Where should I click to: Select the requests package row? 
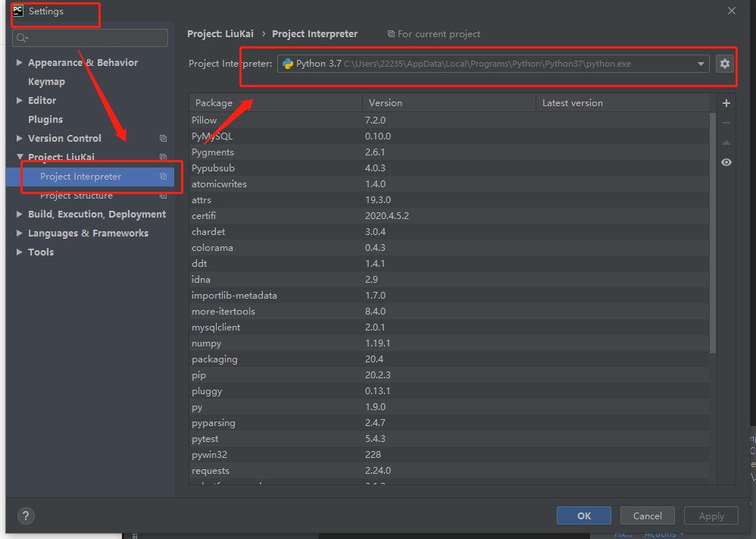tap(449, 471)
